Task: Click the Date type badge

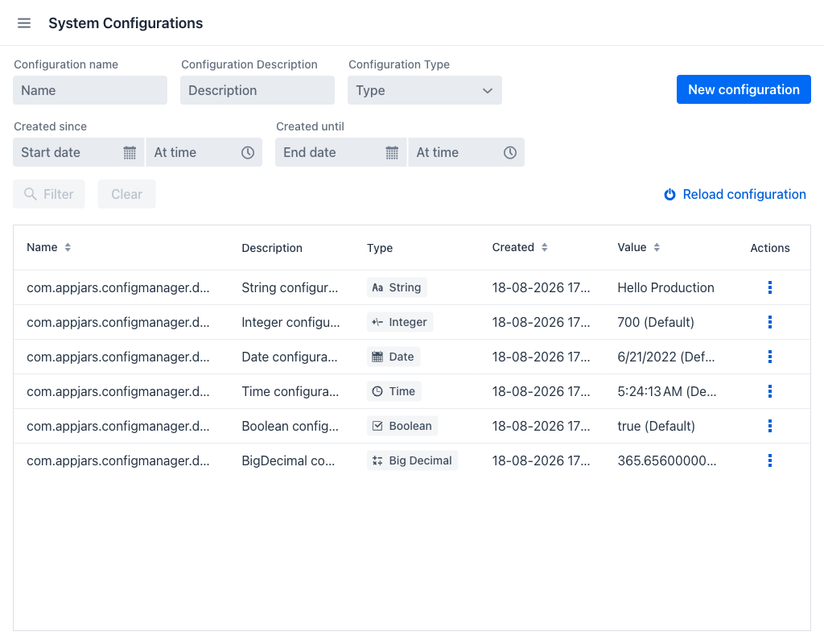Action: 393,357
